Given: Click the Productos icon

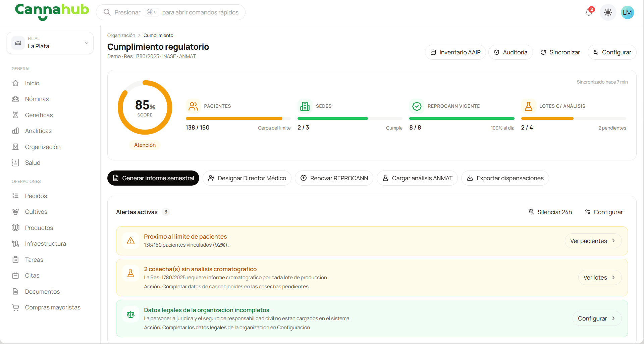Looking at the screenshot, I should point(15,228).
